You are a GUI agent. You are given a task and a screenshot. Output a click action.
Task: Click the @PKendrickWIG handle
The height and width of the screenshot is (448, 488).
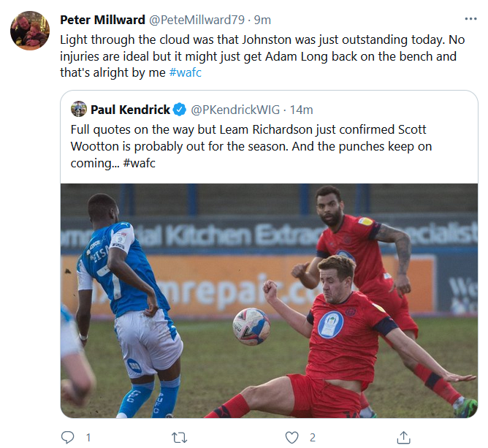pyautogui.click(x=235, y=110)
